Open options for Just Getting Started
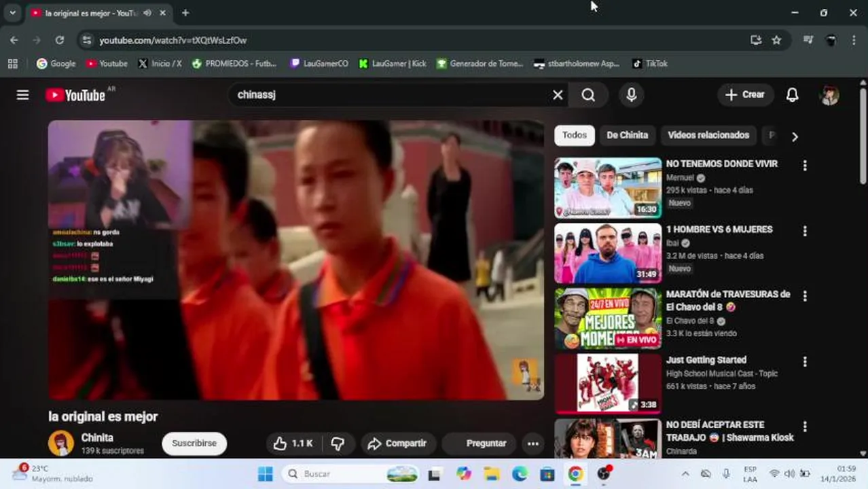Image resolution: width=868 pixels, height=489 pixels. click(x=805, y=362)
